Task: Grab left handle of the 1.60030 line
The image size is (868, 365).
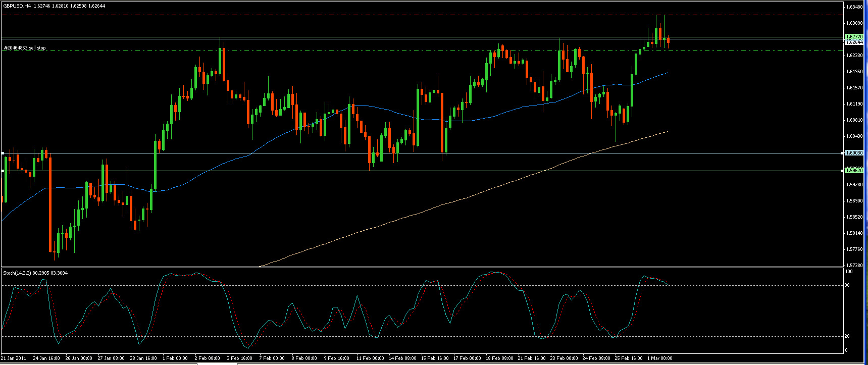Action: [3, 152]
